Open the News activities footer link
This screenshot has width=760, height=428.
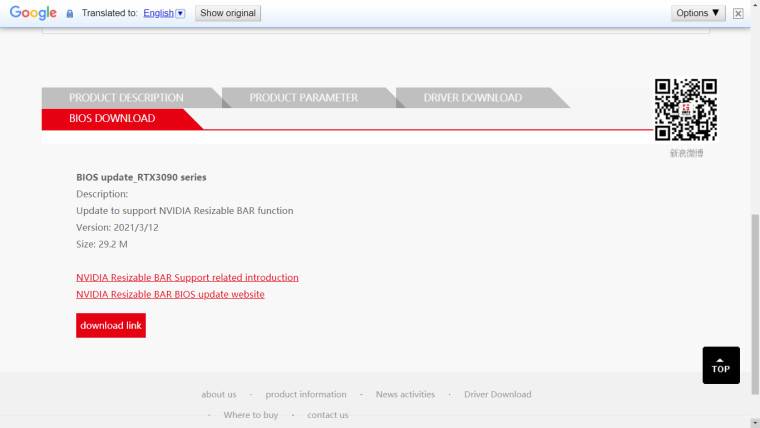click(x=405, y=395)
